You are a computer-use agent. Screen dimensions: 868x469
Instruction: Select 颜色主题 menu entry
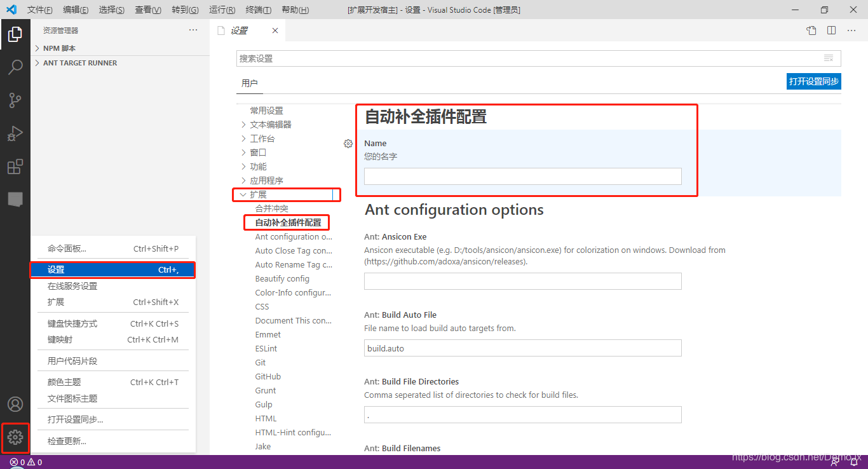113,382
